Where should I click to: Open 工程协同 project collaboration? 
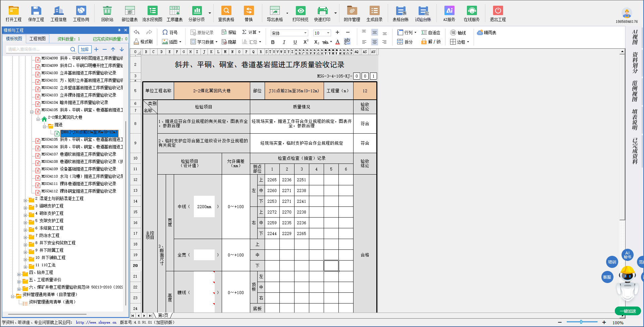point(81,14)
